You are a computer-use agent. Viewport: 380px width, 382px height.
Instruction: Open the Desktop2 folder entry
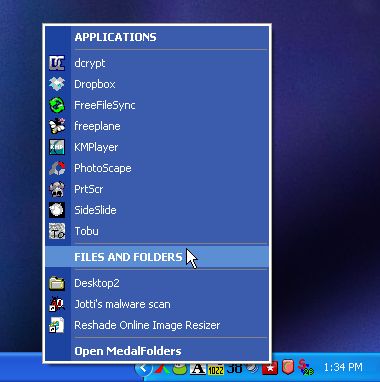157,283
